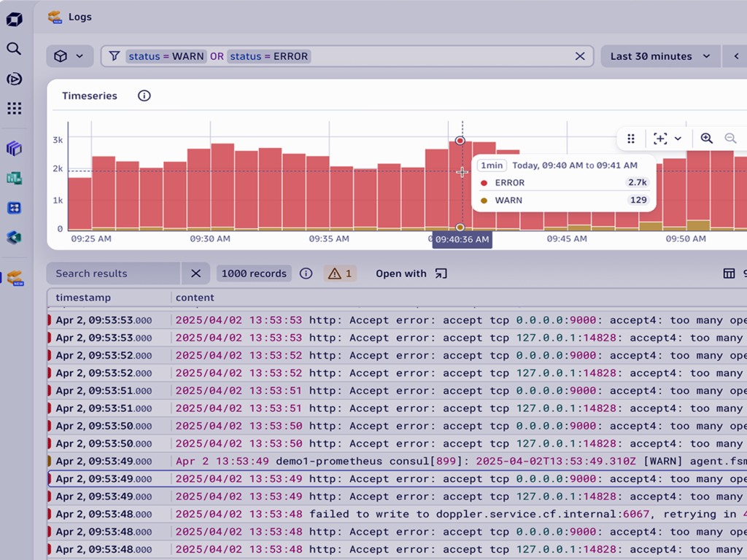The image size is (747, 560).
Task: Click the 1000 records badge
Action: click(x=254, y=273)
